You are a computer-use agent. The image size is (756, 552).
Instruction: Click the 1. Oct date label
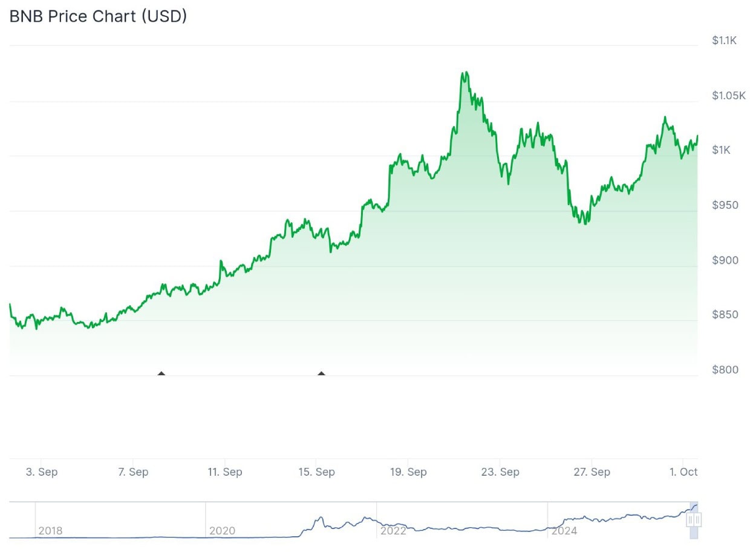pos(683,472)
